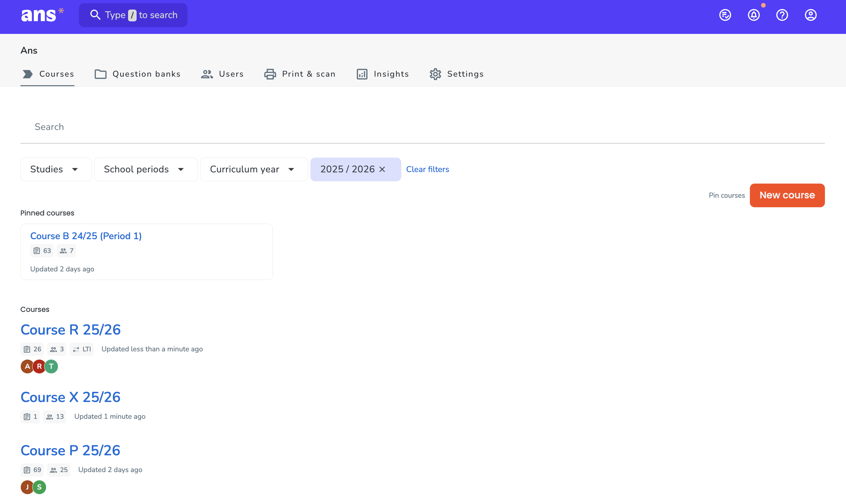Click avatar A on Course R 25/26
This screenshot has width=846, height=504.
27,366
